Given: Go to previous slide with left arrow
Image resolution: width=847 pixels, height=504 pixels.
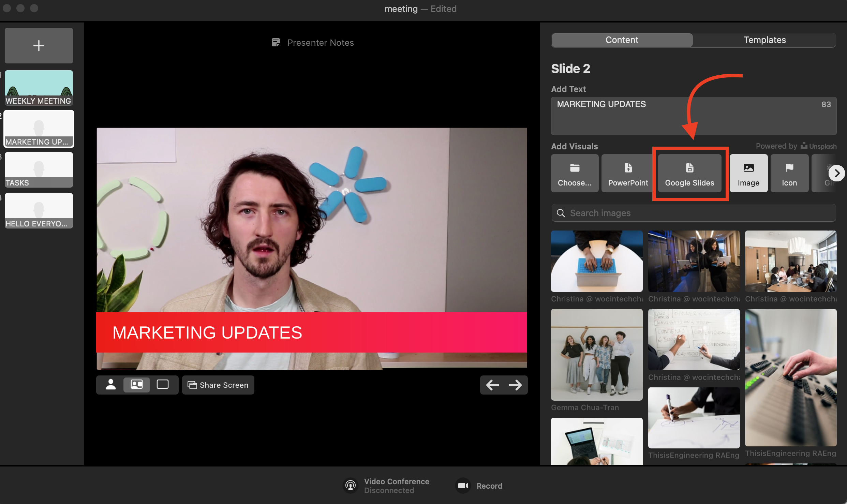Looking at the screenshot, I should (492, 385).
